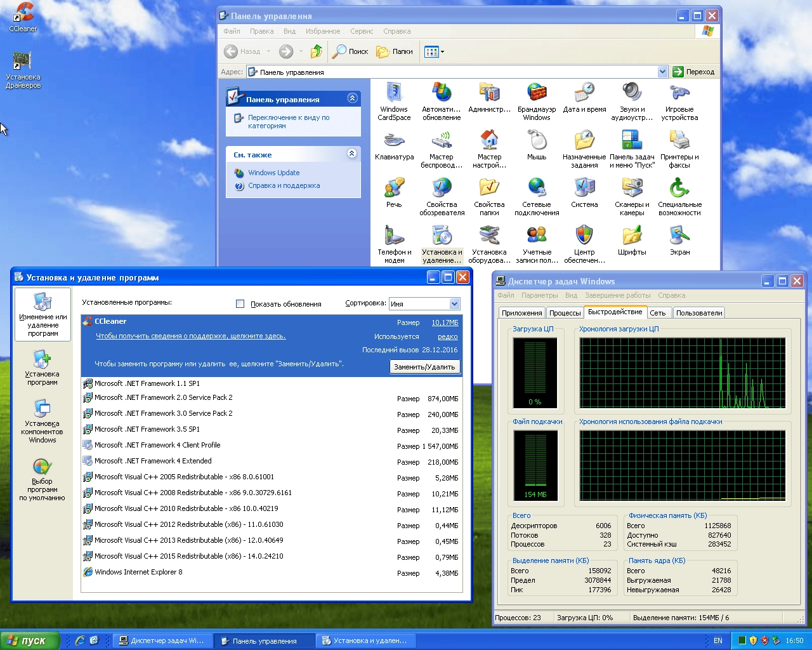Open the Display (Экран) icon
812x650 pixels.
coord(679,235)
